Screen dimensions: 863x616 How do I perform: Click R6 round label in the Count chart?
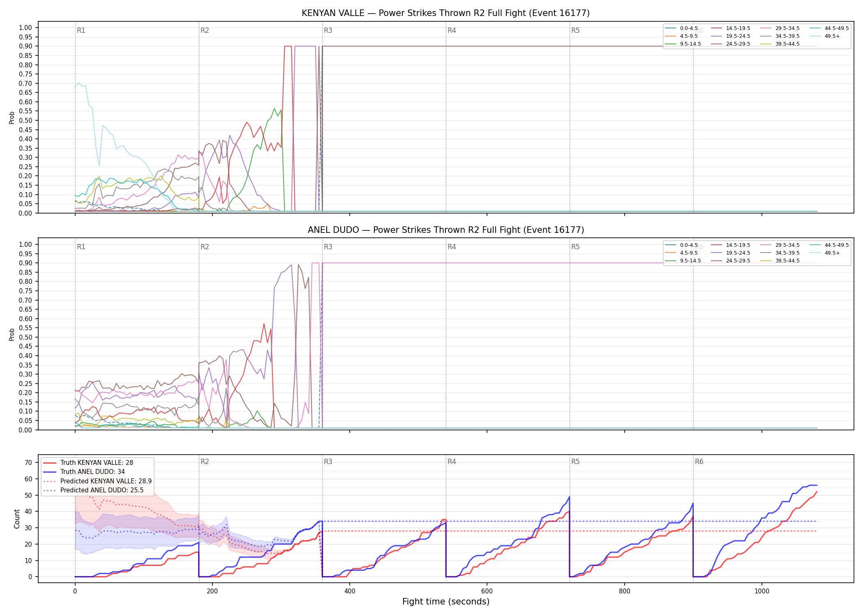[x=699, y=462]
